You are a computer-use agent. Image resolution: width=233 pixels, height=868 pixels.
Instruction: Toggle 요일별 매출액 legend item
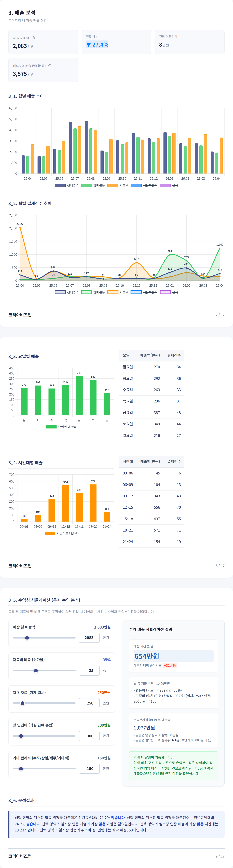coord(61,427)
